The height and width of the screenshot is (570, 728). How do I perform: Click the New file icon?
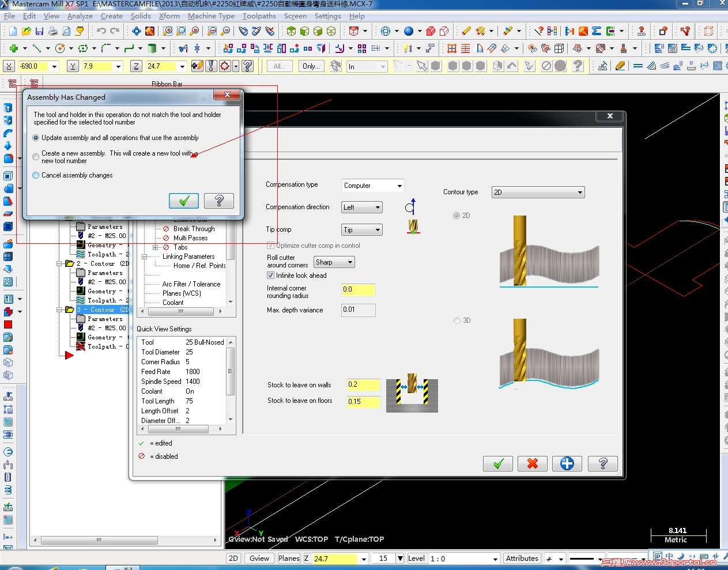(x=13, y=31)
